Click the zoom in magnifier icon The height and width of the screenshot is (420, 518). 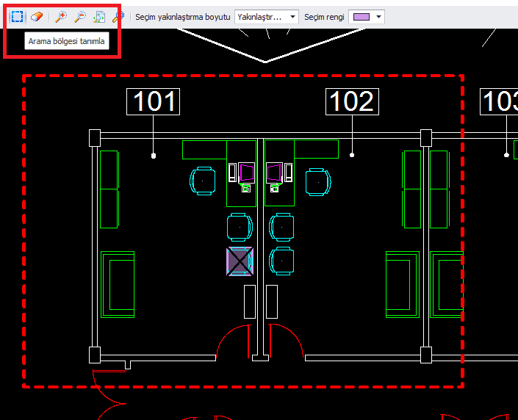tap(62, 16)
